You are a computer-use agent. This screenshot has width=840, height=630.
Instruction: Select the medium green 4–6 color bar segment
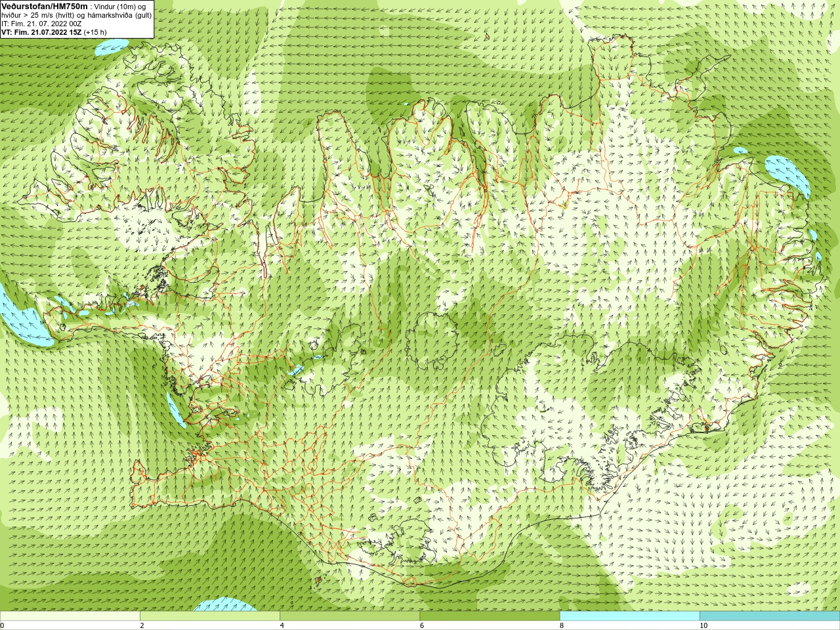coord(350,616)
